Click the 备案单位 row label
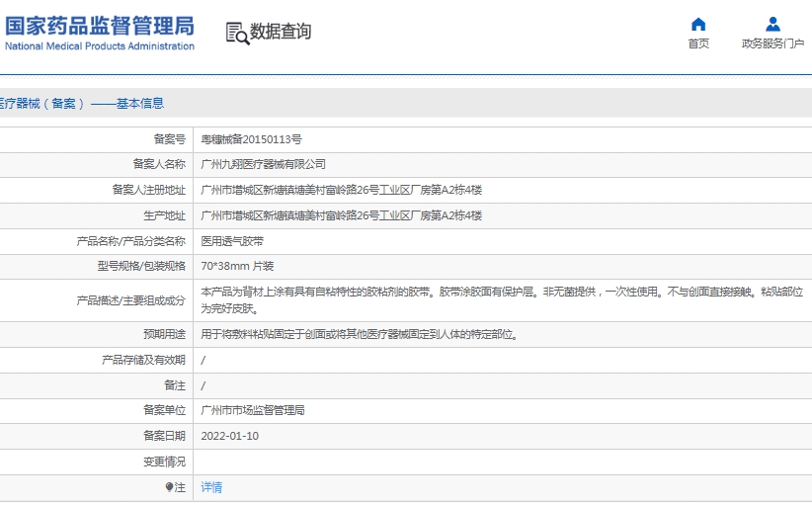 (164, 411)
